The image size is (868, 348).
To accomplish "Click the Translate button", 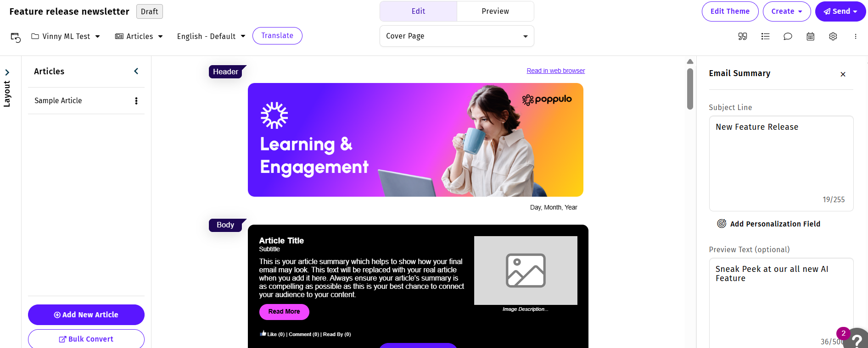I will 277,36.
